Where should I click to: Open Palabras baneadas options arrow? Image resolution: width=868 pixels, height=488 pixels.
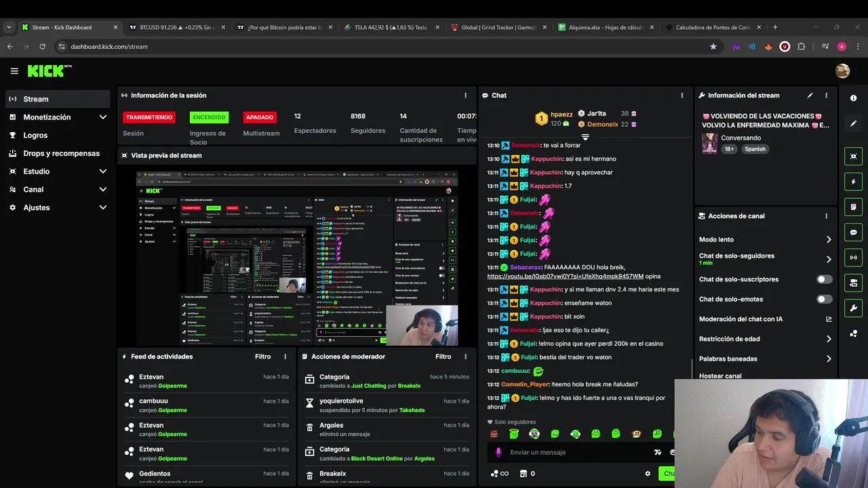coord(828,359)
